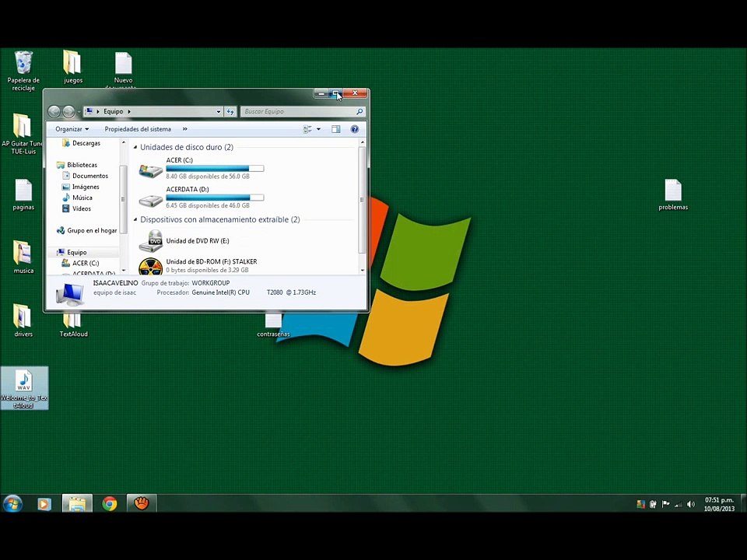Open the Windows Start orb
The width and height of the screenshot is (747, 560).
(12, 503)
